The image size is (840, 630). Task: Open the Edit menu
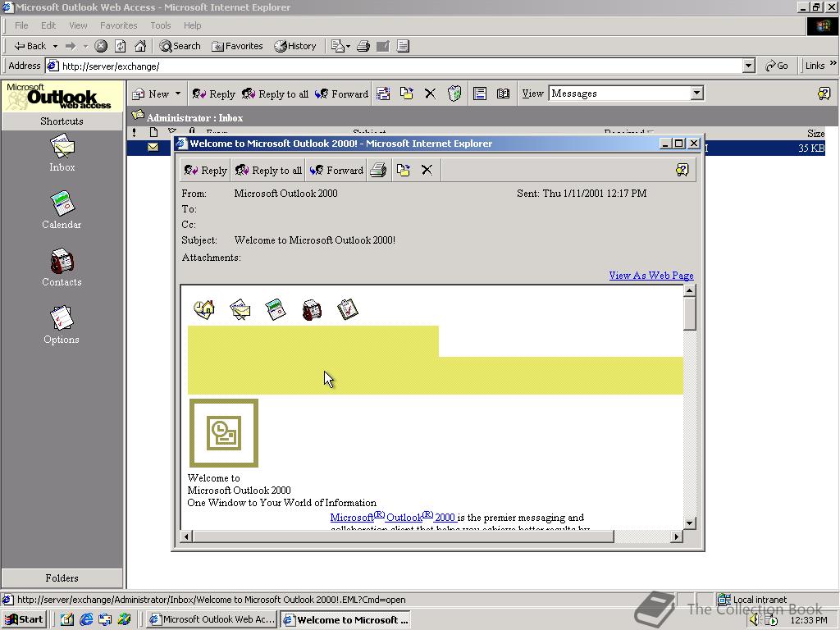pyautogui.click(x=48, y=25)
